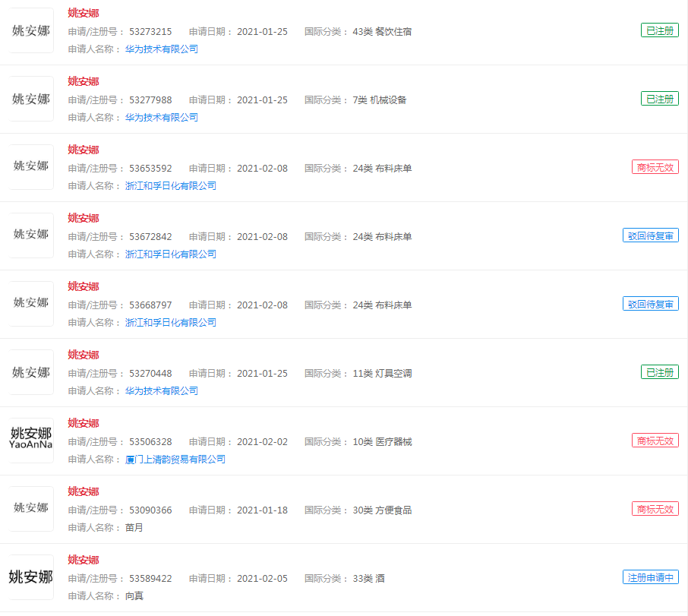Open trademark thumbnail for registration 53277988

coord(31,100)
